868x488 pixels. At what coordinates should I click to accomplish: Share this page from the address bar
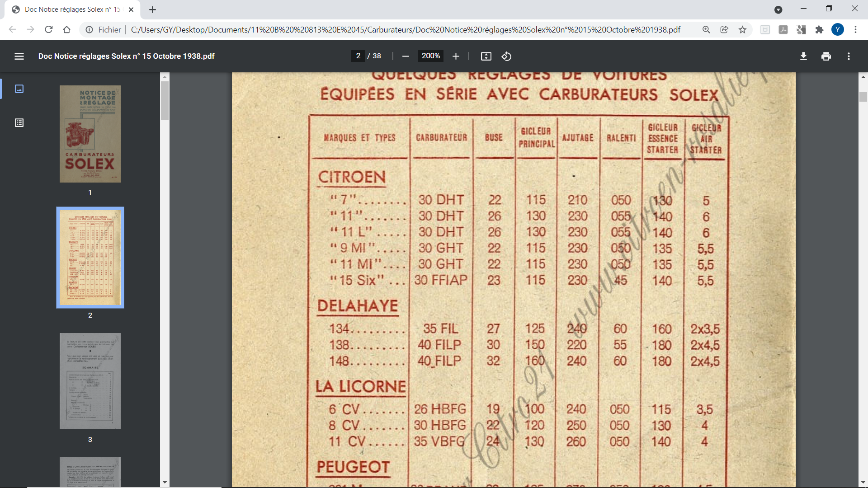point(724,29)
